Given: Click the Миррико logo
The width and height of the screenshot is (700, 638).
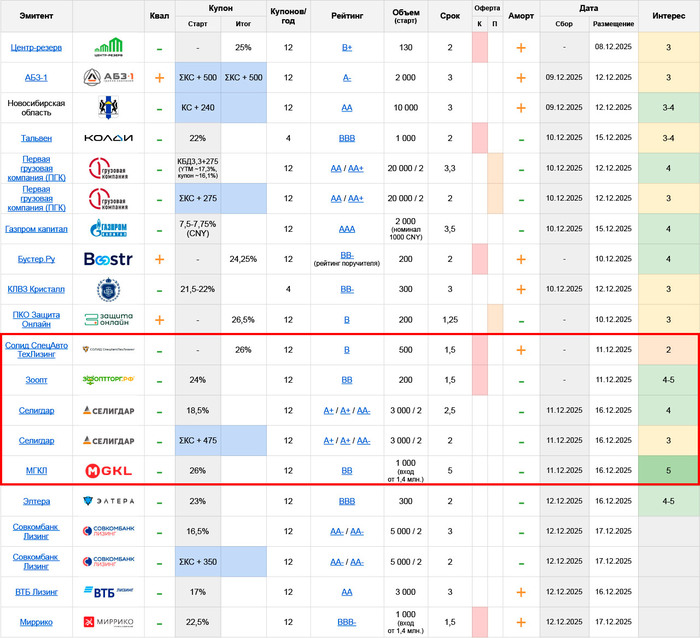Looking at the screenshot, I should [x=108, y=622].
